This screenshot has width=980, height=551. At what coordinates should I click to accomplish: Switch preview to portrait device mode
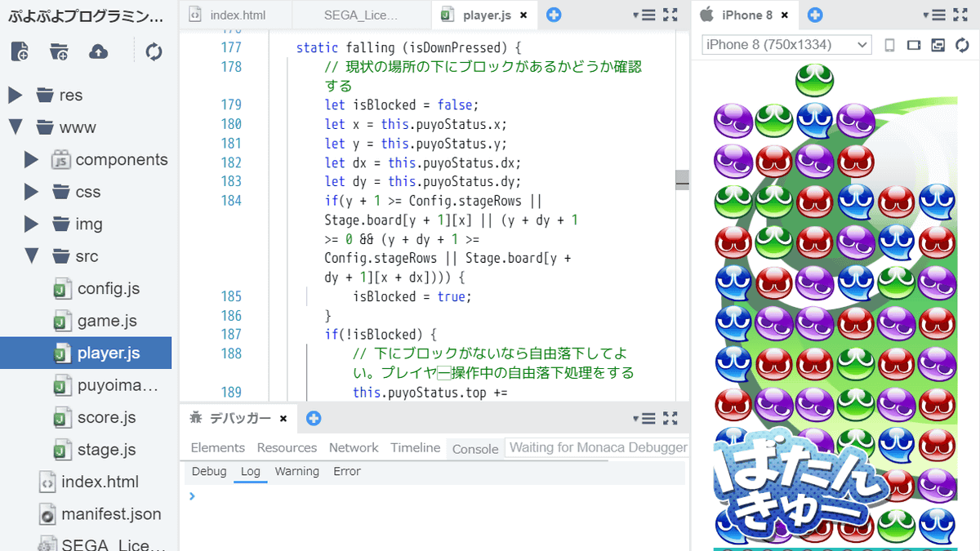(889, 45)
